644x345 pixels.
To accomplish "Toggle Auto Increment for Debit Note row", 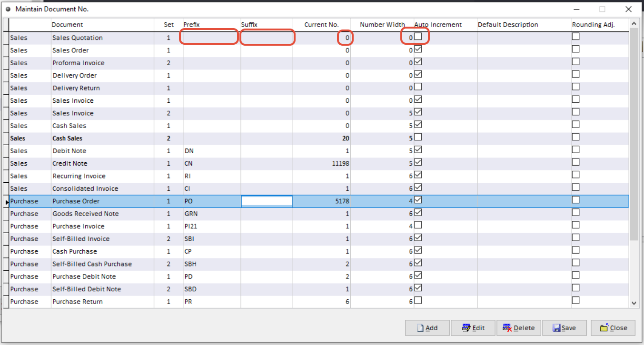I will (x=418, y=149).
